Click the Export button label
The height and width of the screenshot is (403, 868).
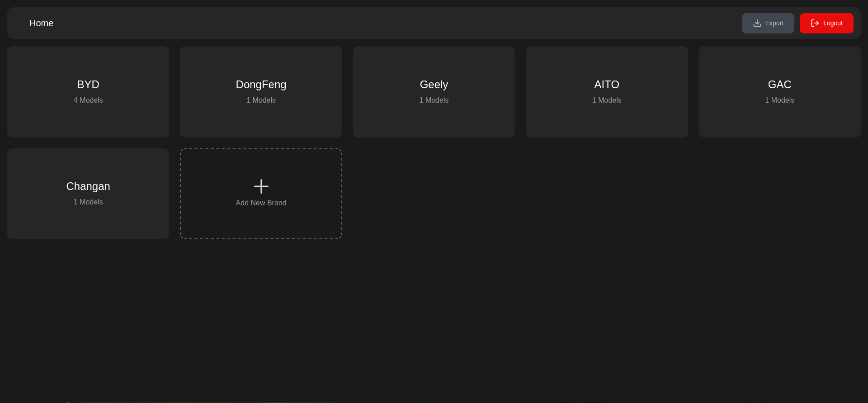(774, 23)
